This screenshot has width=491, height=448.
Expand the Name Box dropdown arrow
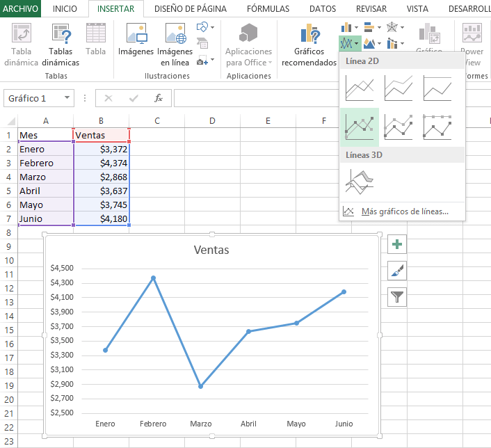coord(67,99)
